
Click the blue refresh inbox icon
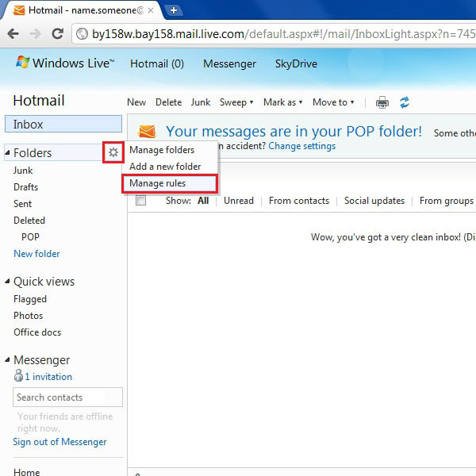click(405, 102)
